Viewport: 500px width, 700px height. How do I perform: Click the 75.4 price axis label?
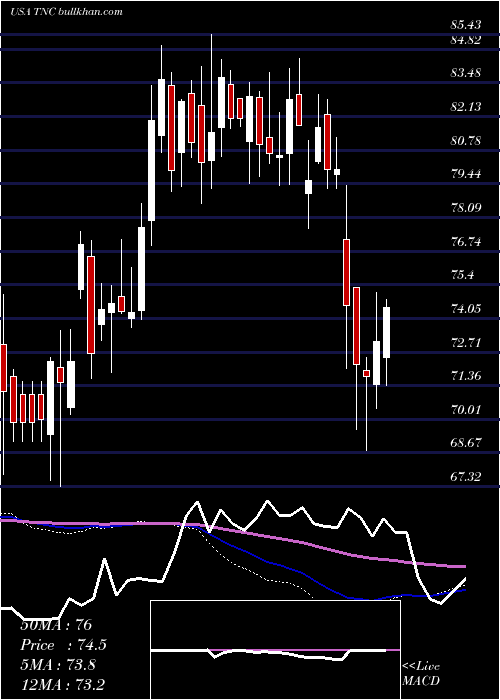462,275
